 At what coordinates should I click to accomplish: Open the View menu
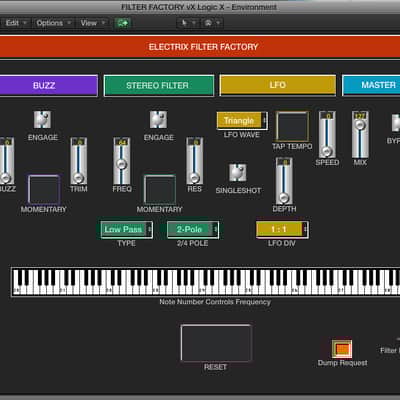tap(92, 23)
